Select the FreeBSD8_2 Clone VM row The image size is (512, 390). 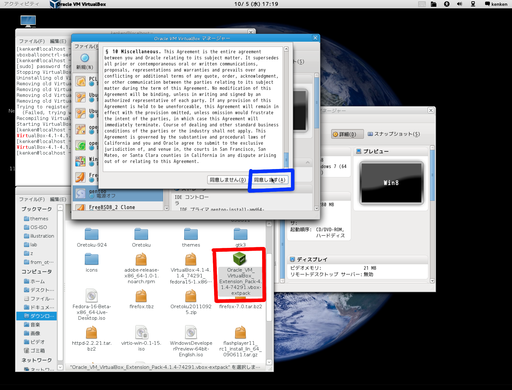118,207
